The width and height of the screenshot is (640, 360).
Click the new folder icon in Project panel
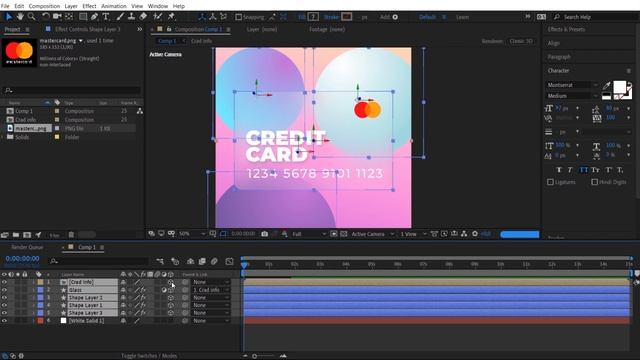(16, 235)
